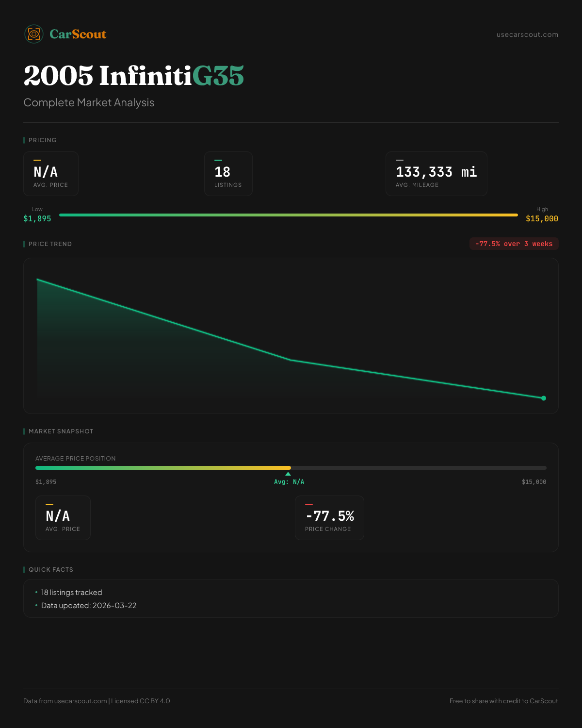Click the Market Snapshot Avg. Price card

tap(63, 518)
